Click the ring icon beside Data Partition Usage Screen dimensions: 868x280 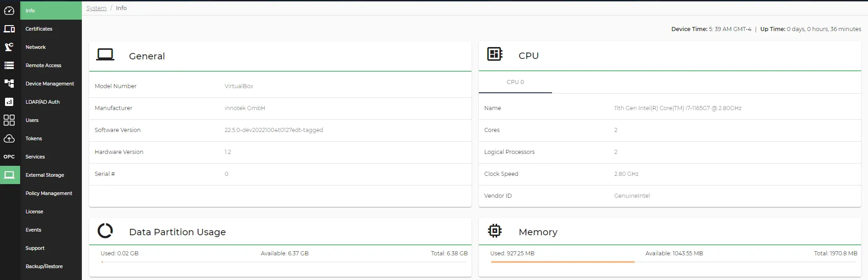[x=105, y=231]
